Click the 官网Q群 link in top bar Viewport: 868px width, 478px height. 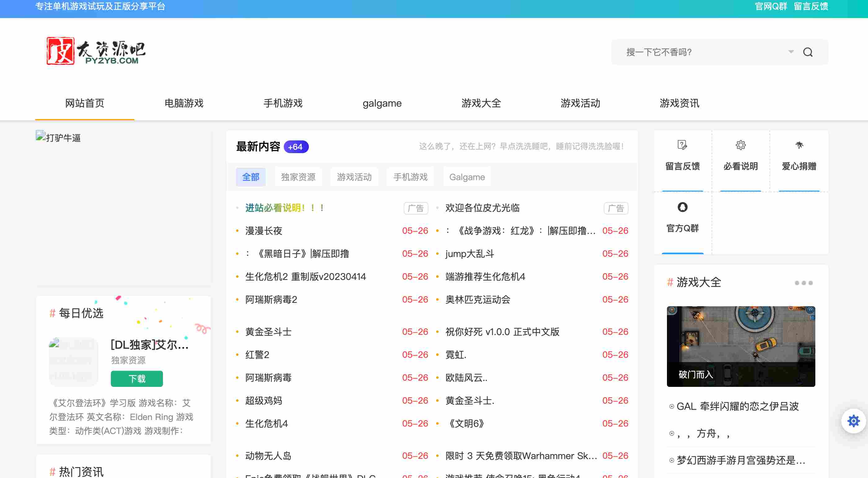(771, 7)
